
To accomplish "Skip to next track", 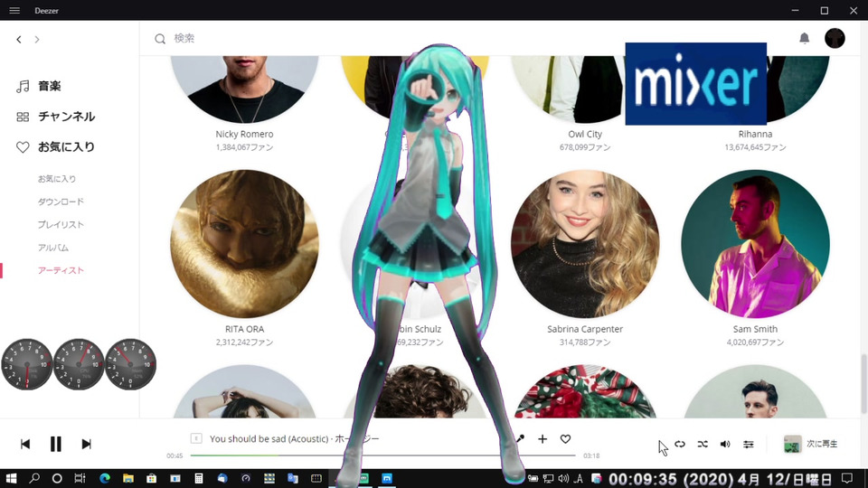I will coord(87,444).
